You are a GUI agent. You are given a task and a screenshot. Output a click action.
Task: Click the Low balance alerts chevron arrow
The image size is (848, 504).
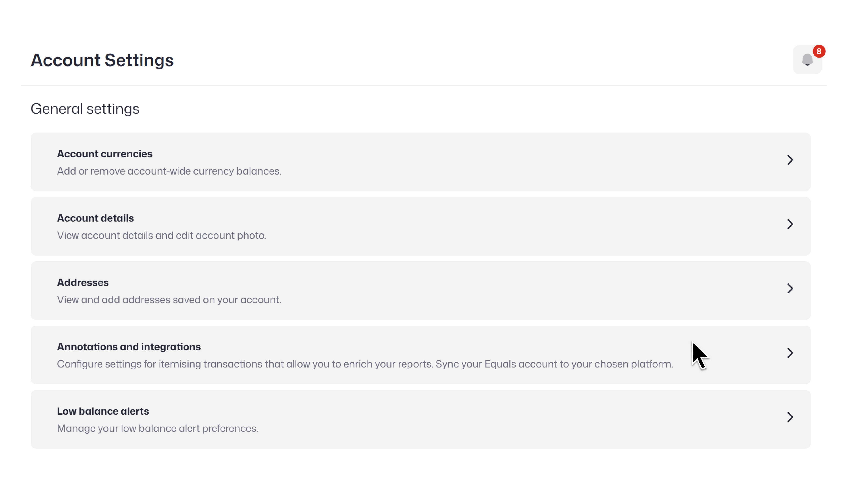[x=790, y=417]
